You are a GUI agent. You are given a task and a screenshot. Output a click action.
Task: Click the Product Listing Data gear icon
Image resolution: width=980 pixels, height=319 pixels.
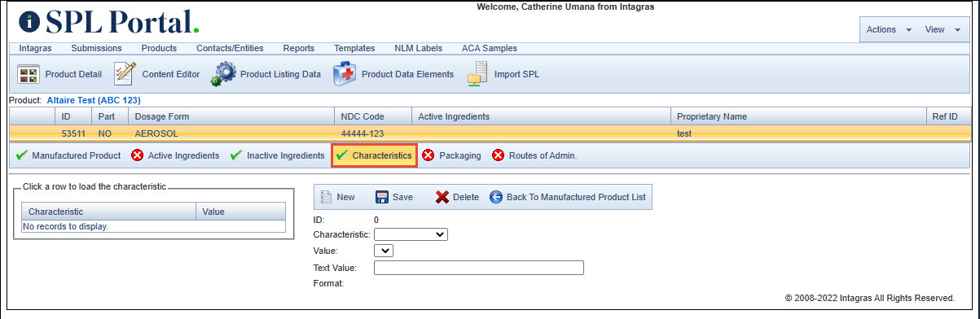[x=223, y=74]
